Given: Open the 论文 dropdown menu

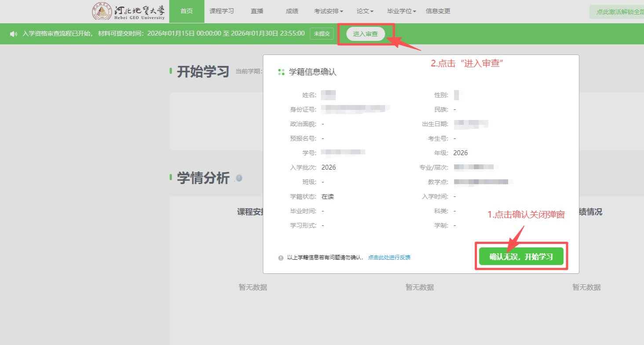Looking at the screenshot, I should pos(365,11).
